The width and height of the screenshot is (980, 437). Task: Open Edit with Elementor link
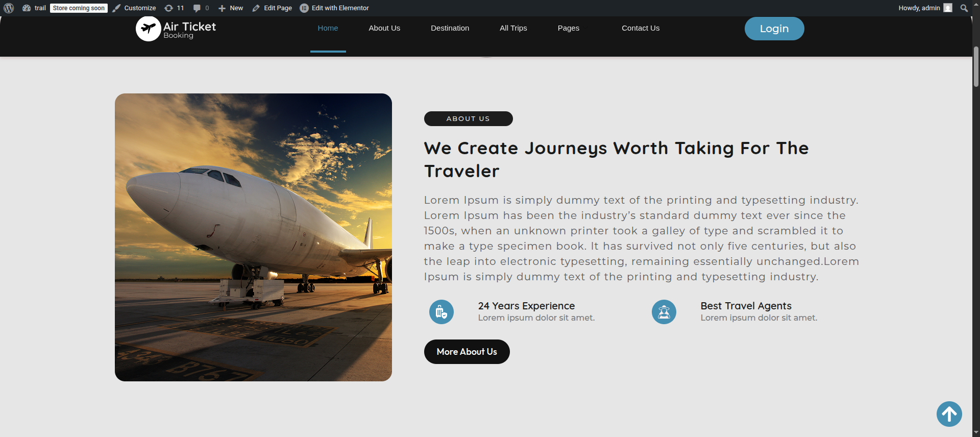point(334,8)
